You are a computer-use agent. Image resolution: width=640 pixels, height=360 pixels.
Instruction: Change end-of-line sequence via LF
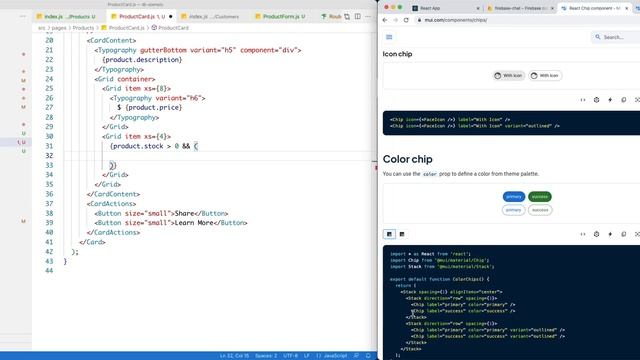tap(307, 356)
